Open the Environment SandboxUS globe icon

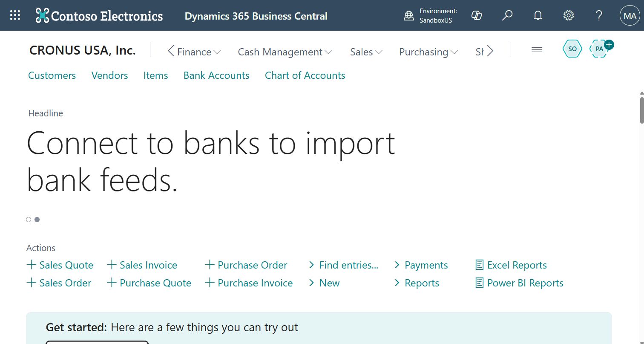point(409,16)
